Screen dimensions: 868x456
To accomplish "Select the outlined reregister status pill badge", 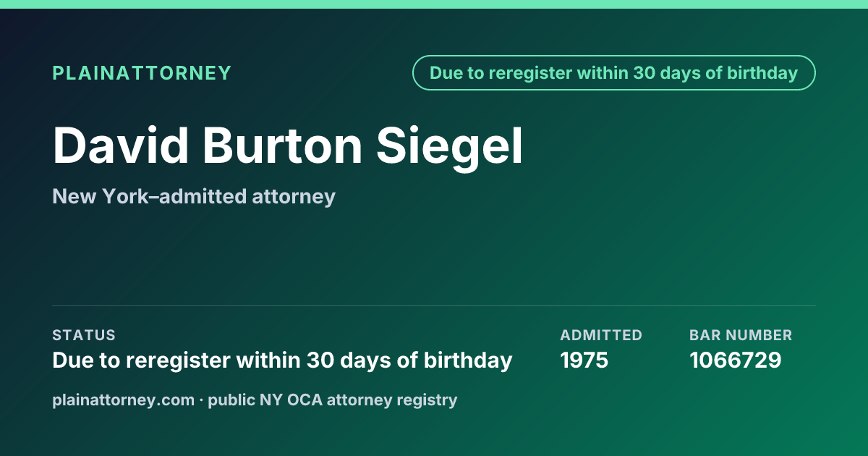I will pos(614,73).
